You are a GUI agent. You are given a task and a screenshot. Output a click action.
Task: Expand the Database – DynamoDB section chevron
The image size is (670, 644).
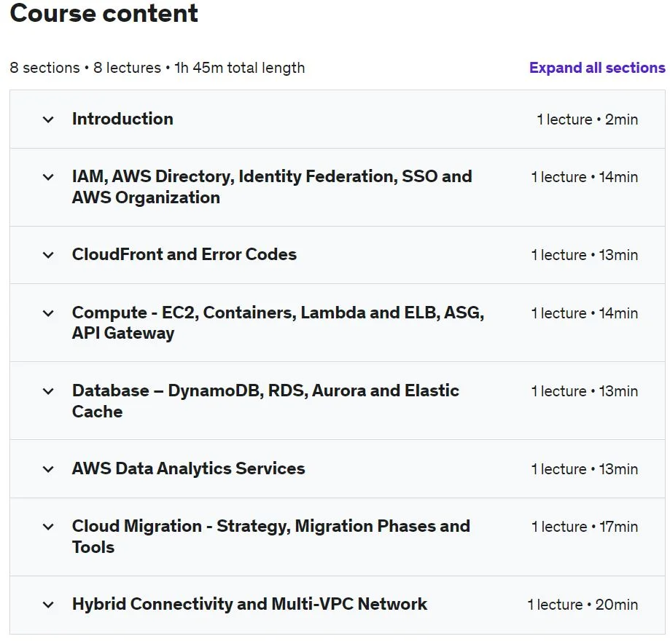(48, 391)
